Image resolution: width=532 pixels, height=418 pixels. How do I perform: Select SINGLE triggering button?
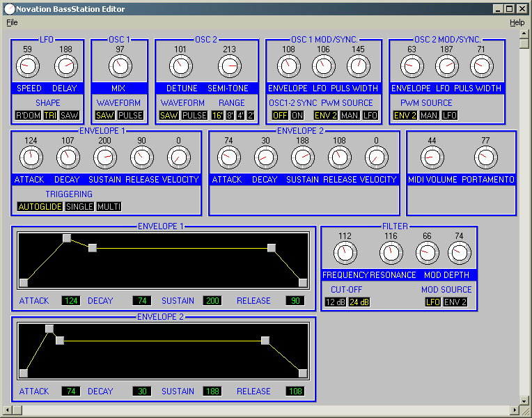(79, 207)
